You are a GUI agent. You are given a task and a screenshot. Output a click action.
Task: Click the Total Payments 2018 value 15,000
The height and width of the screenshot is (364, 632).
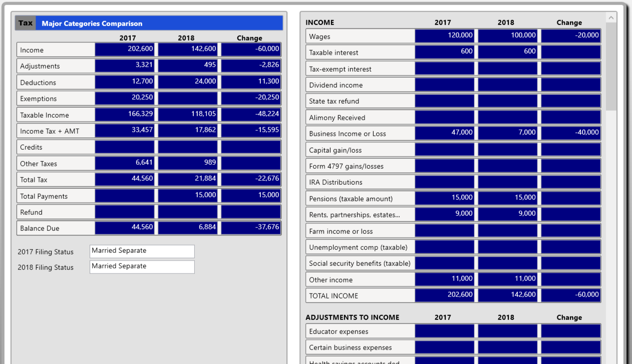tap(188, 196)
